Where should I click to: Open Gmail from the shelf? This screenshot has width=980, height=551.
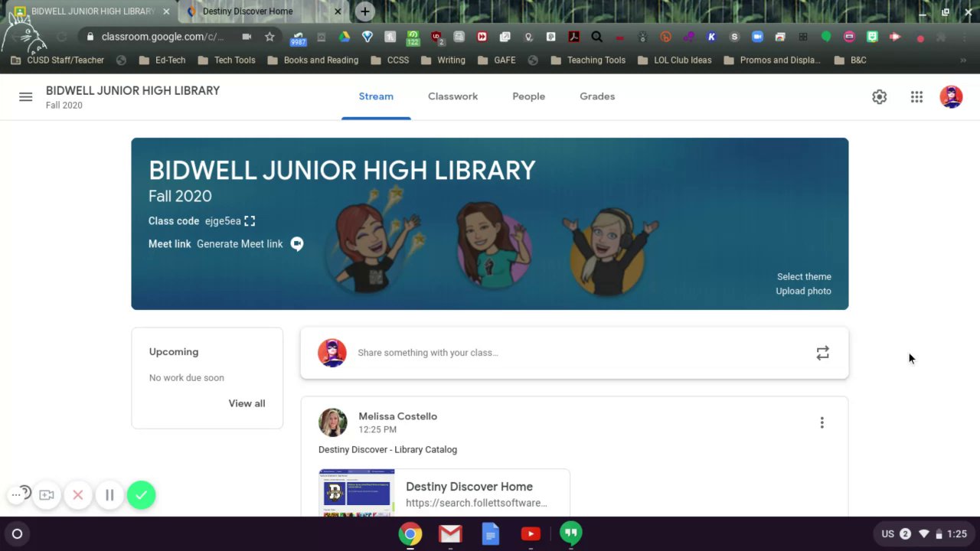point(450,534)
